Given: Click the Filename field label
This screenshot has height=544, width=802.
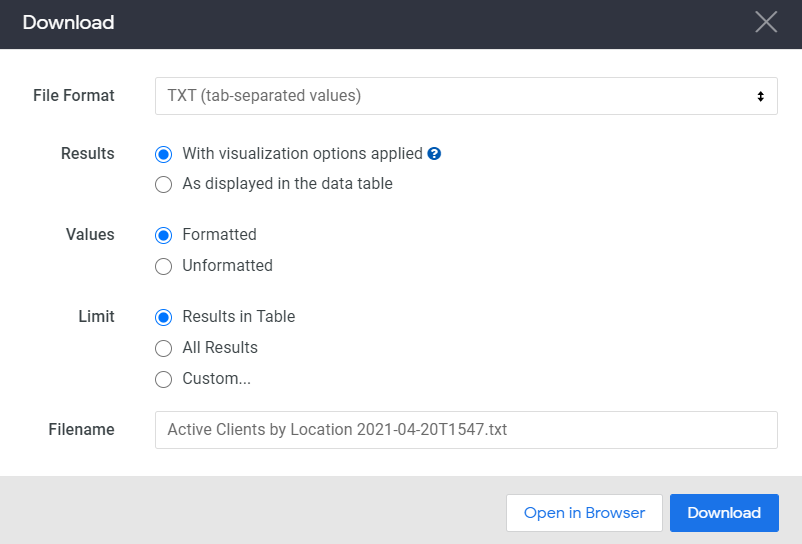Looking at the screenshot, I should [81, 430].
